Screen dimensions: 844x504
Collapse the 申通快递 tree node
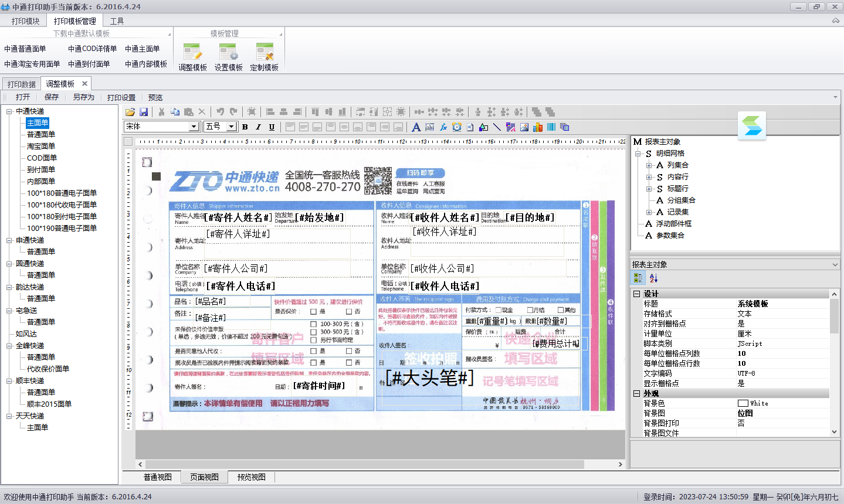(9, 240)
